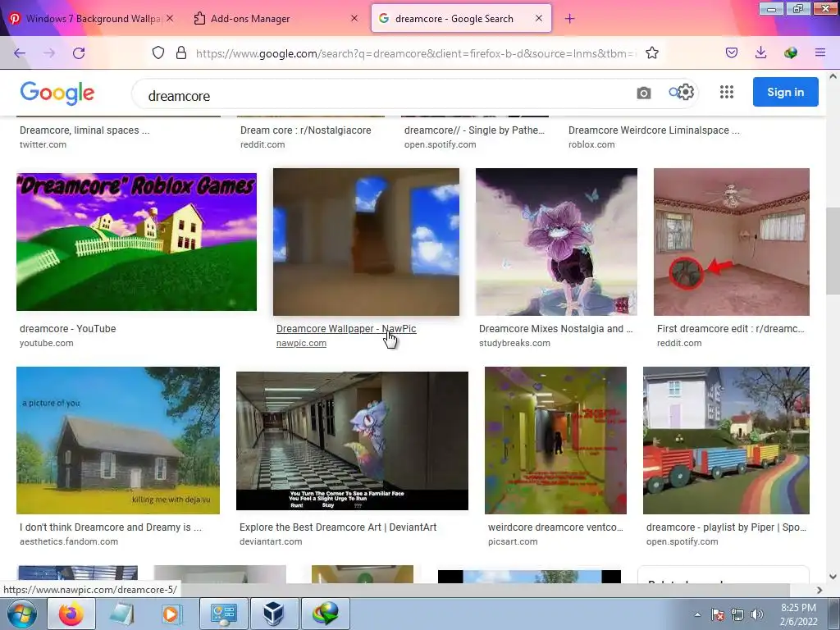Click the globe extension icon in the toolbar
840x630 pixels.
(x=791, y=52)
